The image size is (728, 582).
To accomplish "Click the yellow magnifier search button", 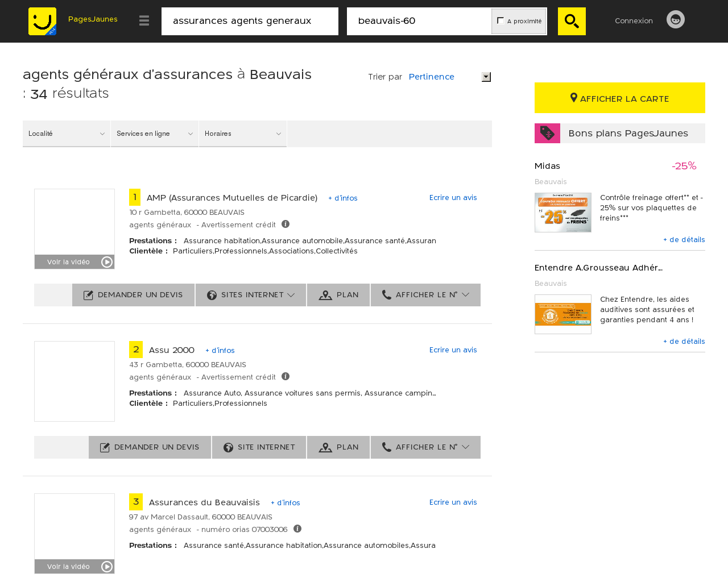I will pos(572,21).
